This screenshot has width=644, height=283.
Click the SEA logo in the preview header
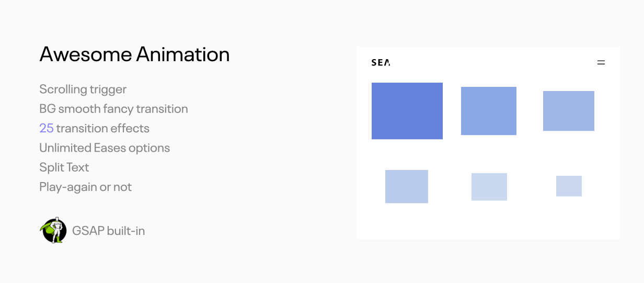381,63
